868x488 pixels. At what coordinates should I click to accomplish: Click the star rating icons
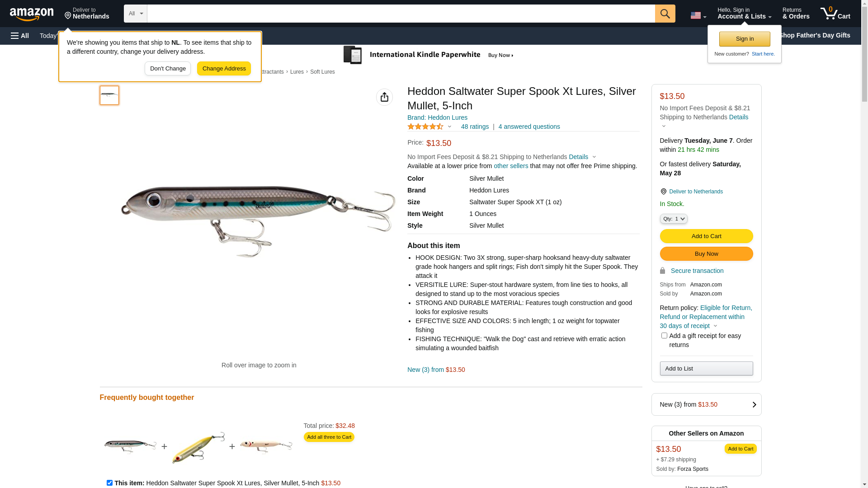tap(425, 127)
